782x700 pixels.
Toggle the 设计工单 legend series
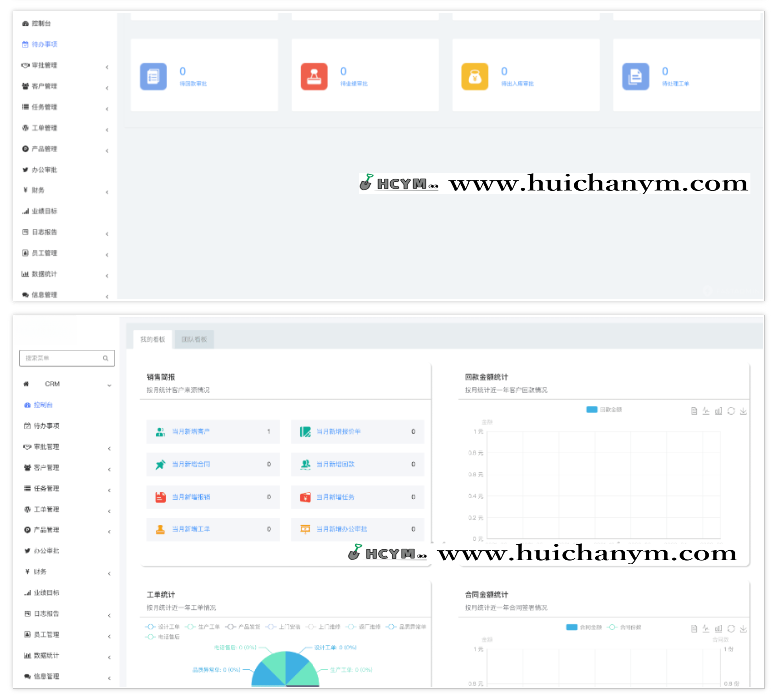[162, 627]
